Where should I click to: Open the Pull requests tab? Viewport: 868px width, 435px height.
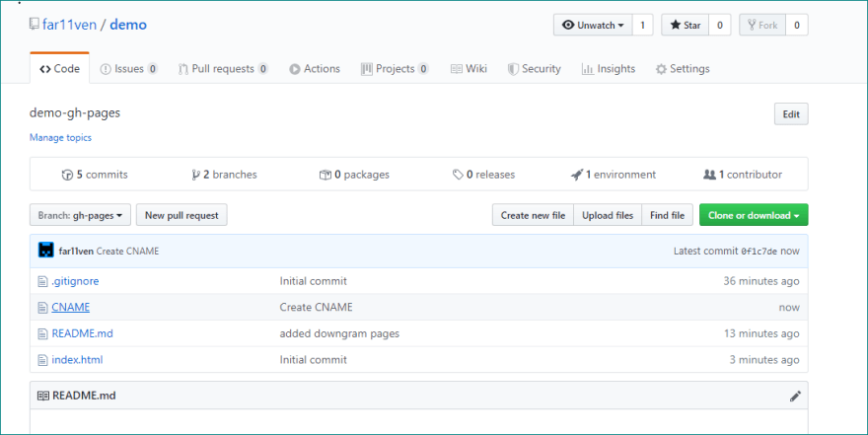(223, 69)
